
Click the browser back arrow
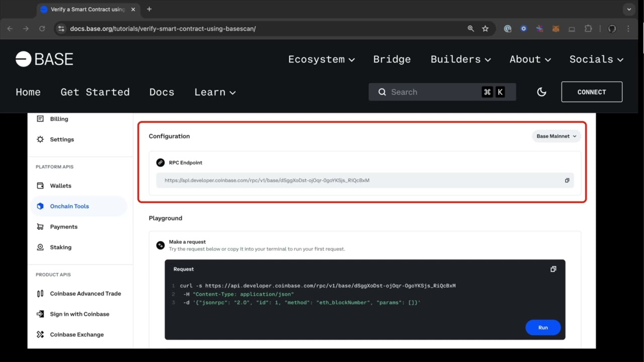click(x=10, y=29)
